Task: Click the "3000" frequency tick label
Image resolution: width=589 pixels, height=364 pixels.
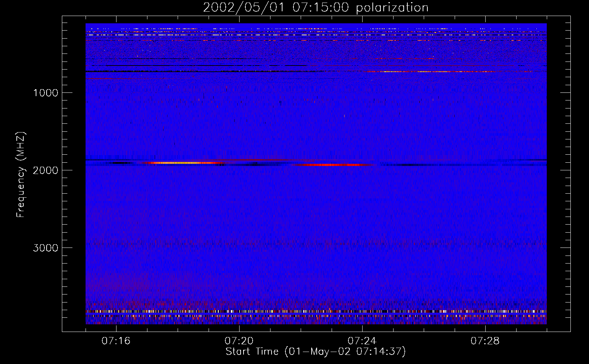Action: (46, 248)
